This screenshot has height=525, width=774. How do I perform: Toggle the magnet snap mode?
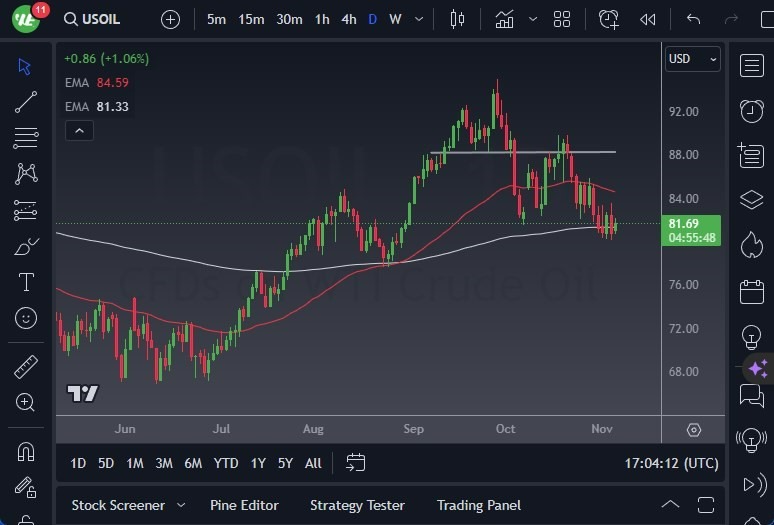[x=26, y=452]
